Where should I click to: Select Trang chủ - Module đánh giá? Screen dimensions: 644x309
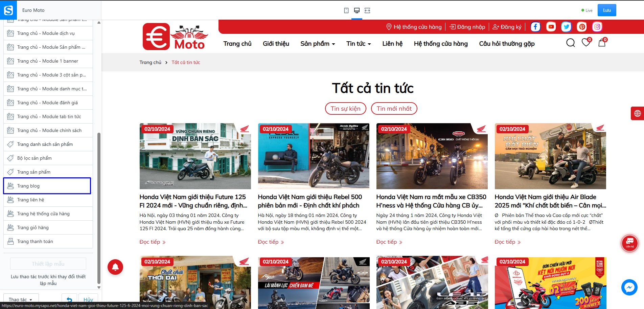click(x=48, y=103)
